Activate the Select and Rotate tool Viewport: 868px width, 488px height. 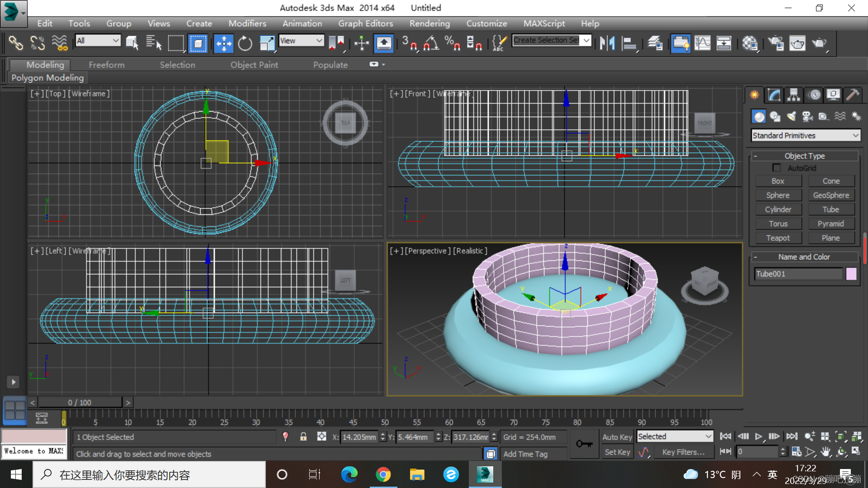(x=245, y=43)
